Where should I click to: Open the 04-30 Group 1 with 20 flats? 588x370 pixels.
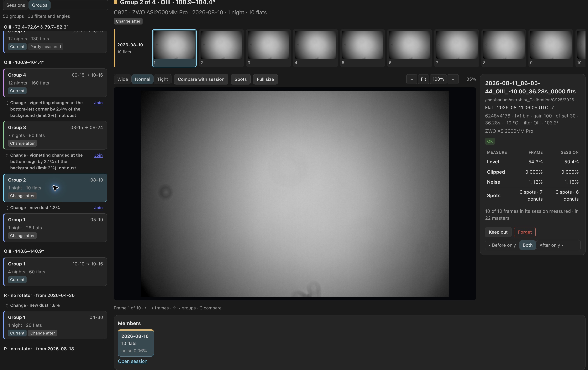[55, 325]
